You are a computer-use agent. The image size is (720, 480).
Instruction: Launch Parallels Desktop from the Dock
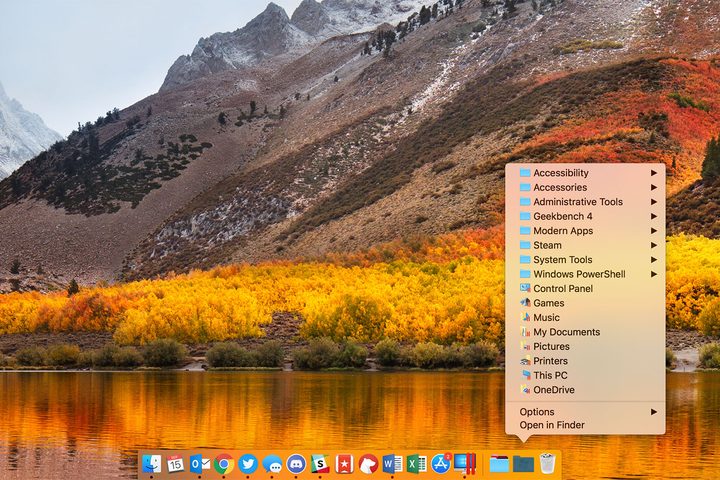click(465, 464)
